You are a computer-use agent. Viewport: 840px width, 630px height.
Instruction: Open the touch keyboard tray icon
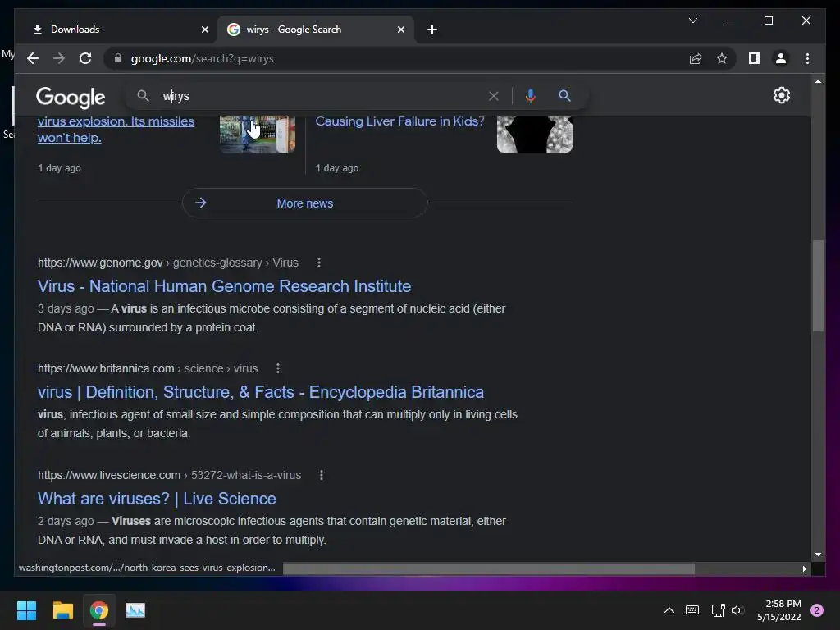pyautogui.click(x=692, y=610)
